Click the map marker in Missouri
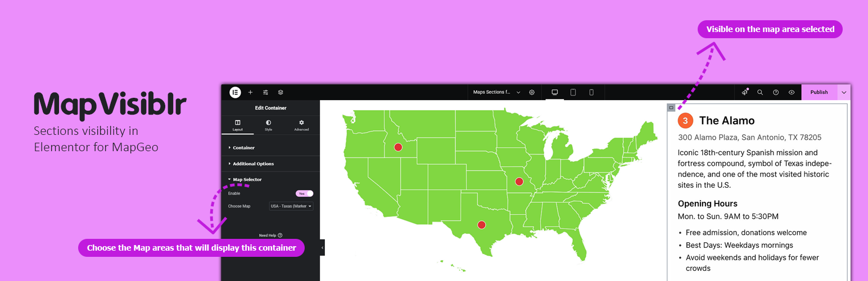The height and width of the screenshot is (281, 868). click(519, 182)
